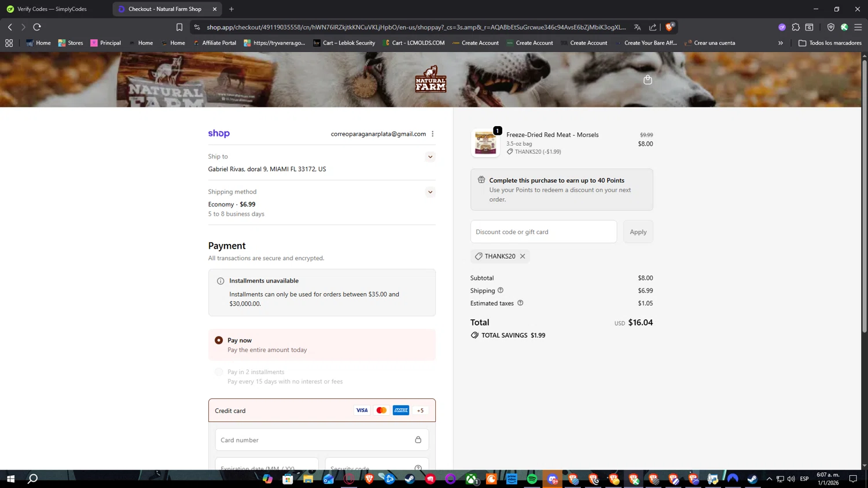Focus the Discount code or gift card field
The height and width of the screenshot is (488, 868).
click(543, 232)
